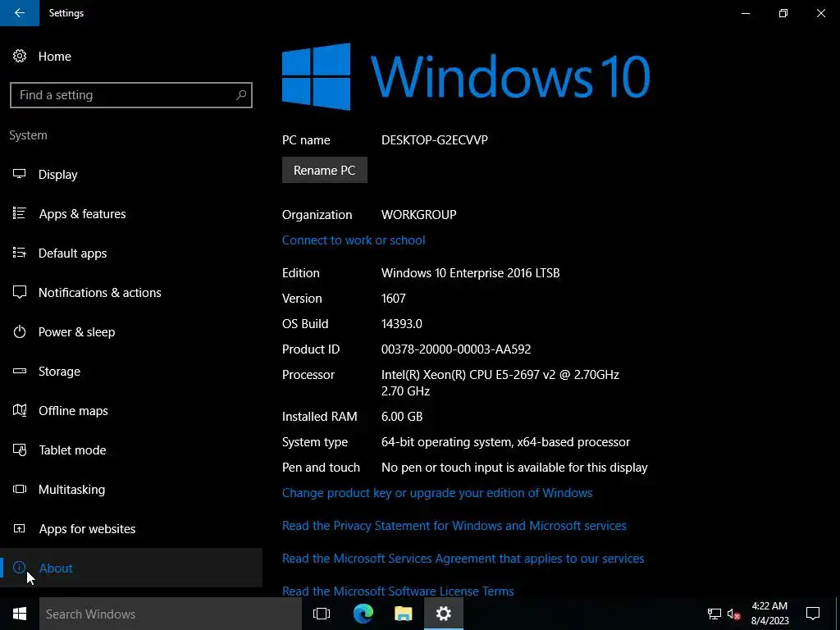The image size is (840, 630).
Task: Click the search magnifier in Find a setting
Action: coord(241,95)
